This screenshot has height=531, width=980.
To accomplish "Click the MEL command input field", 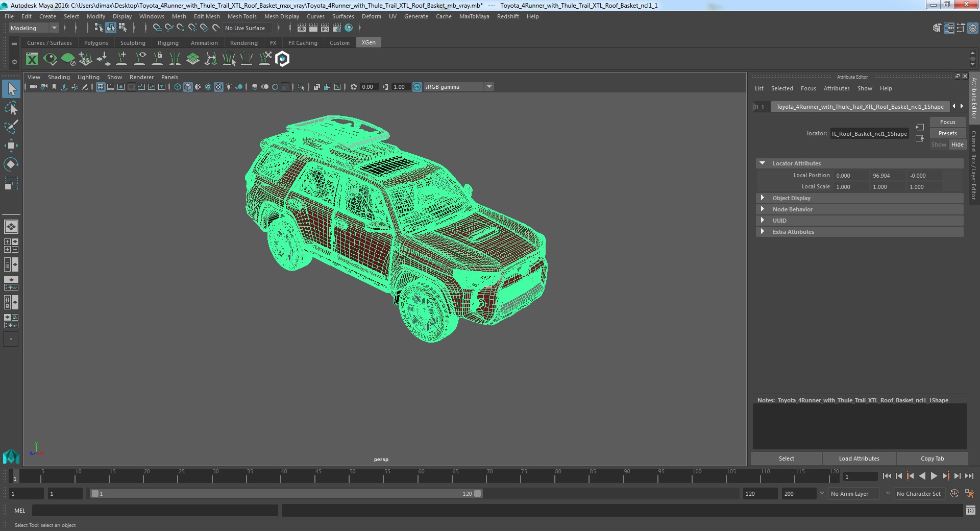I will [x=155, y=510].
